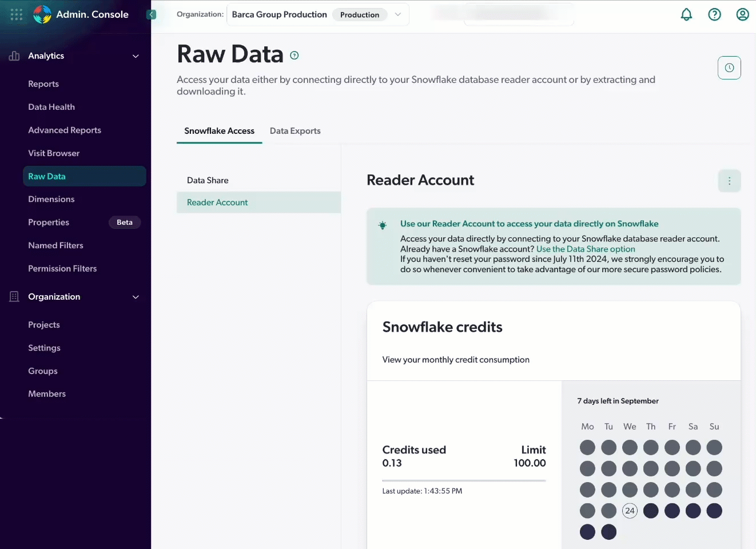
Task: Collapse the Organization section chevron
Action: point(136,297)
